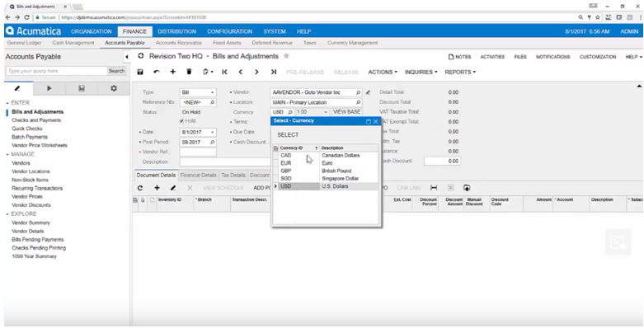The height and width of the screenshot is (328, 644).
Task: Open NOTES for this document
Action: [x=459, y=57]
